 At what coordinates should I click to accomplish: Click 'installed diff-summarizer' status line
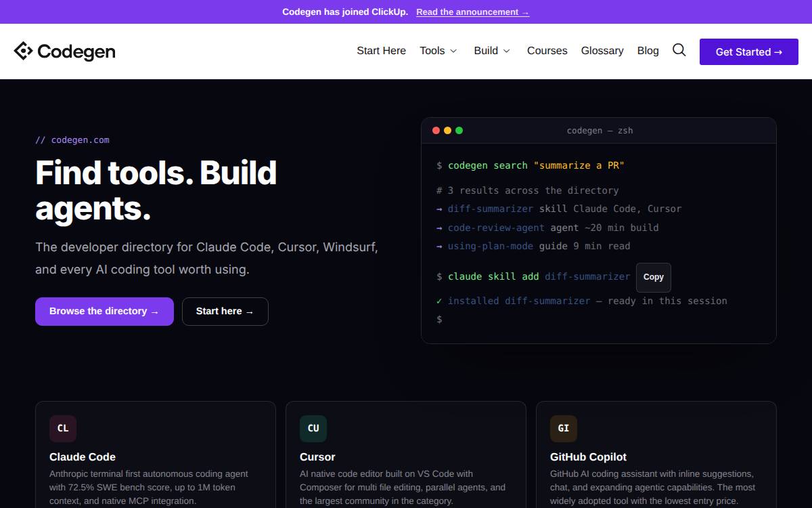582,301
